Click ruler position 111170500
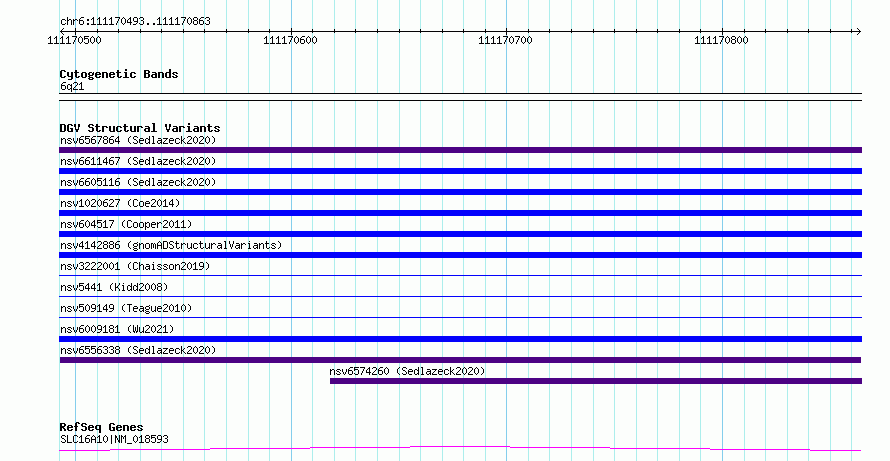This screenshot has height=461, width=890. [74, 40]
